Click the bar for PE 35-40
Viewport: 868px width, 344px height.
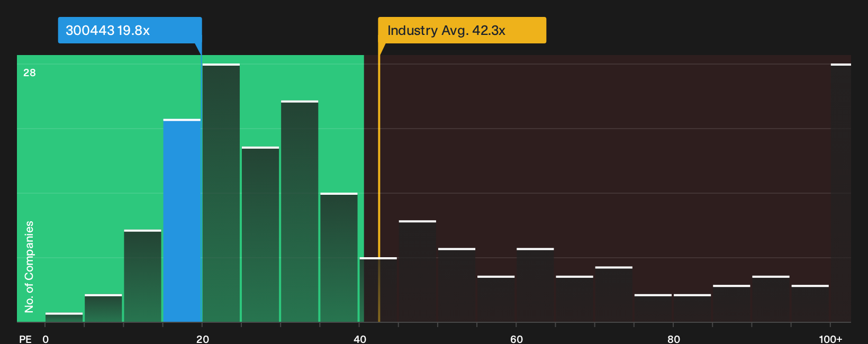click(x=339, y=257)
